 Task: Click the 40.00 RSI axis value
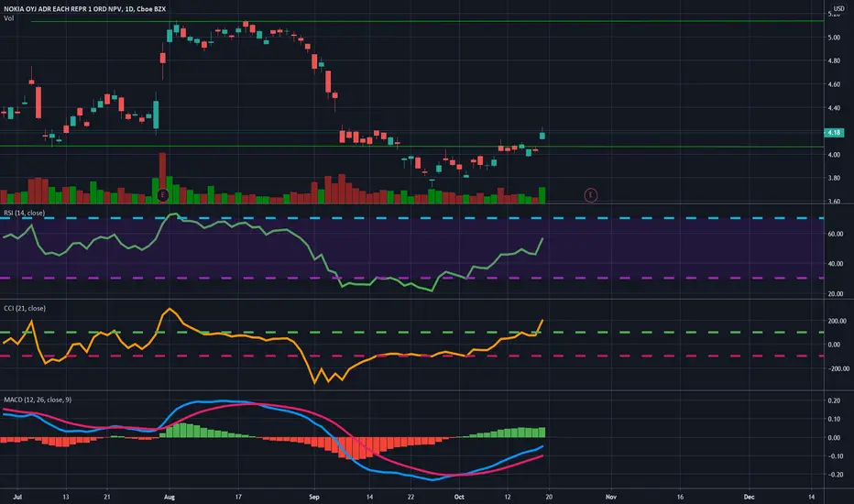tap(836, 264)
